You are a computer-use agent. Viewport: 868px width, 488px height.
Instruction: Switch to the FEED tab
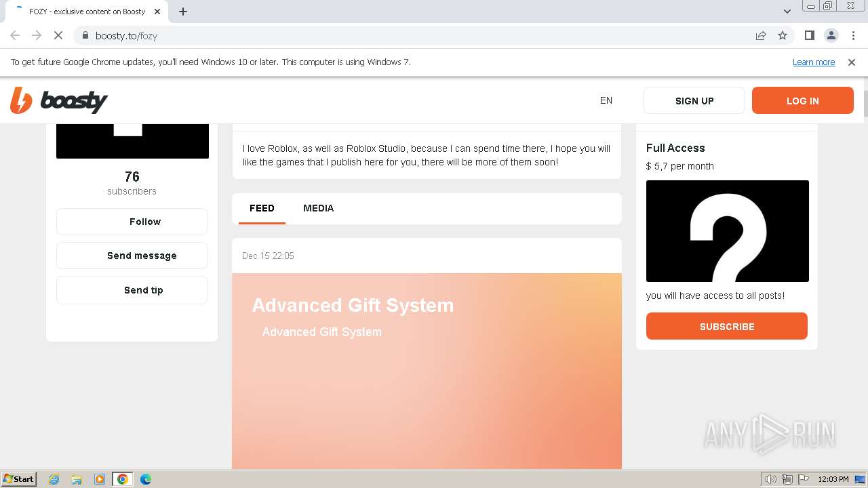point(262,208)
